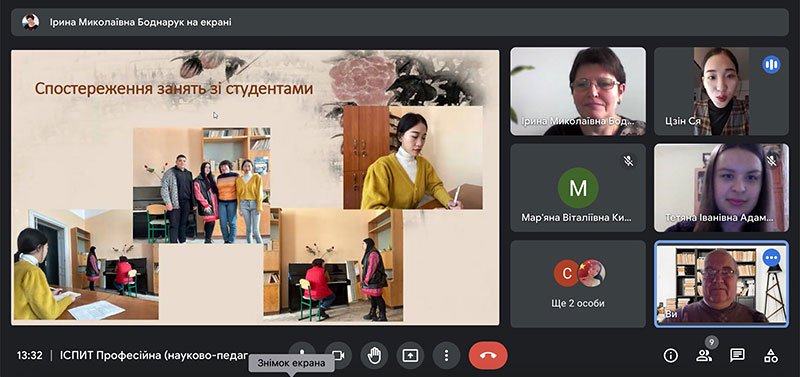Screen dimensions: 800x377
Task: Raise hand in the meeting
Action: point(374,355)
